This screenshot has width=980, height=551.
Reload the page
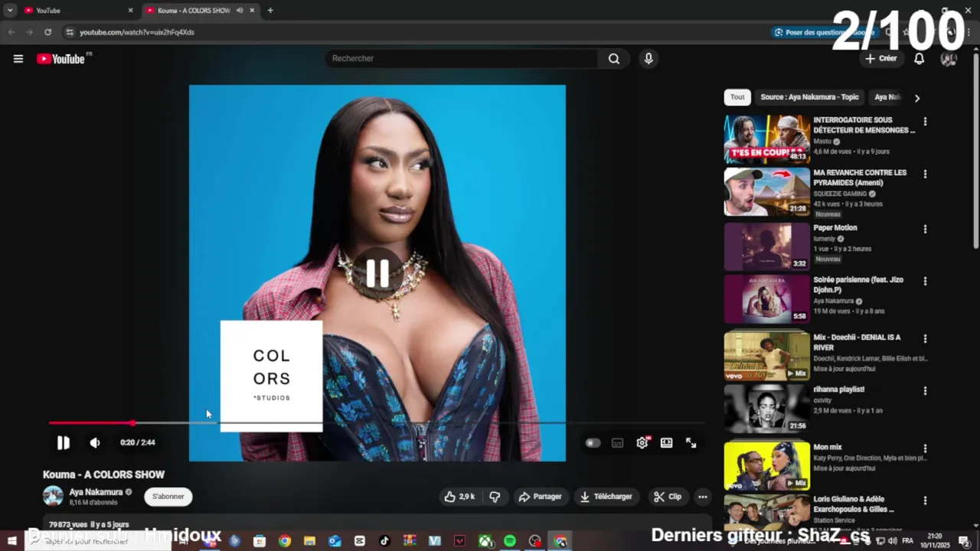[47, 32]
